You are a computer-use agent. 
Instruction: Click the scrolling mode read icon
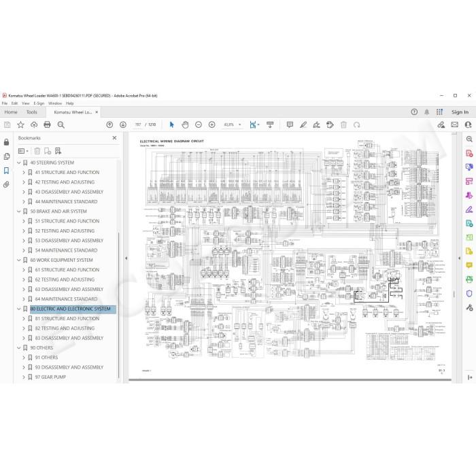pos(270,124)
